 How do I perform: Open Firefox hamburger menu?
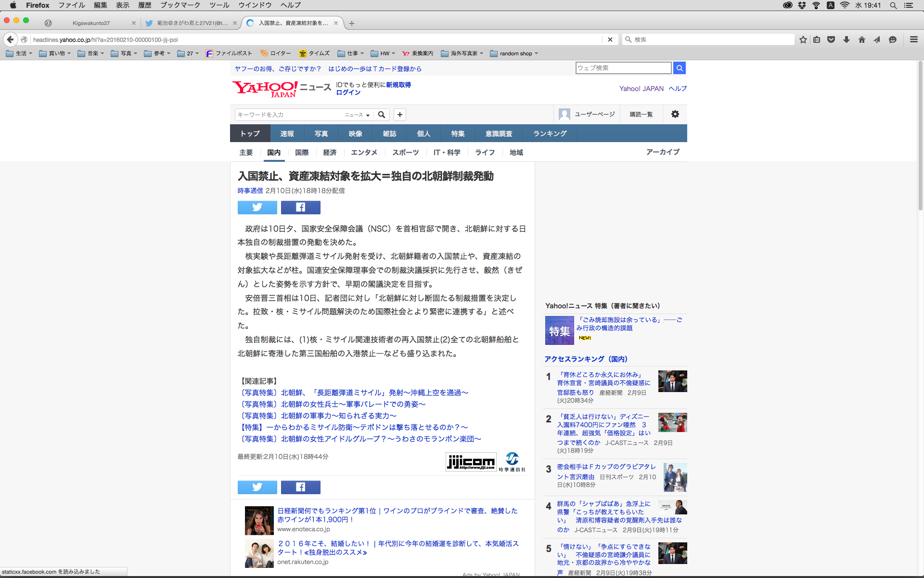913,39
